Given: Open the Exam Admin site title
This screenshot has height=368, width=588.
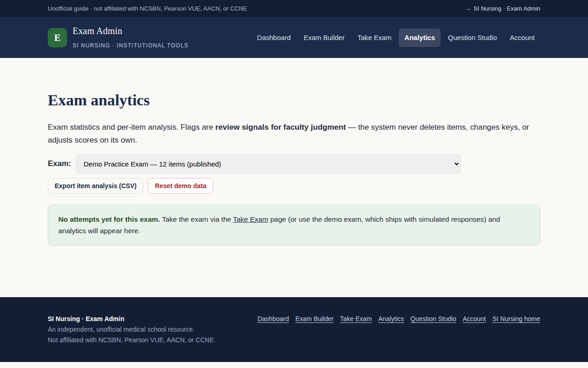Looking at the screenshot, I should [97, 31].
